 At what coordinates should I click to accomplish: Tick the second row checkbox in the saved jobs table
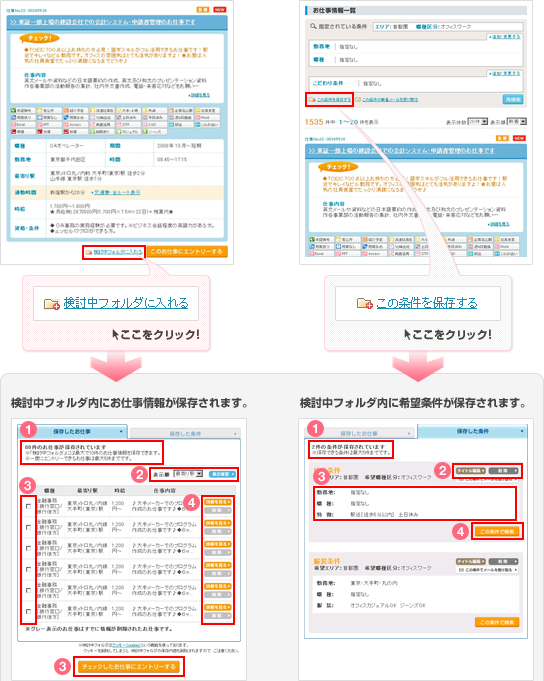pyautogui.click(x=28, y=527)
